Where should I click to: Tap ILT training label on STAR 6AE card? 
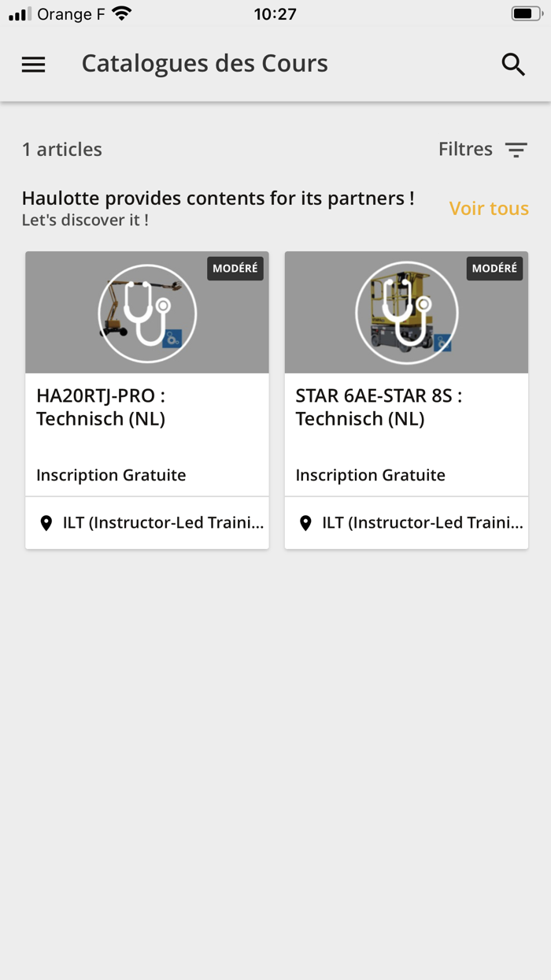(x=422, y=523)
